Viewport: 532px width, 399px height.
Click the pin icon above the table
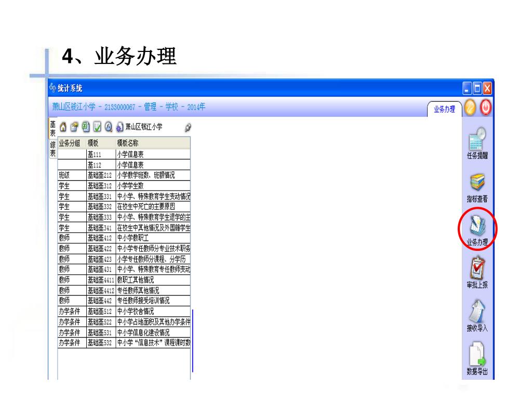coord(188,128)
